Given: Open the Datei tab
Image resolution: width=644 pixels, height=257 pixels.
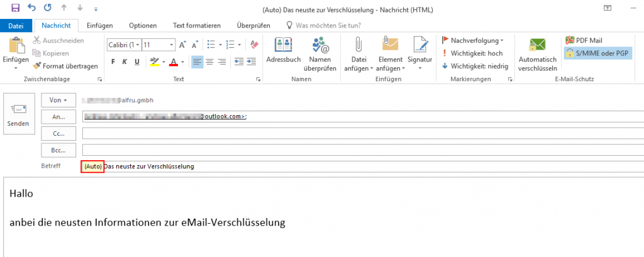Looking at the screenshot, I should click(x=16, y=25).
